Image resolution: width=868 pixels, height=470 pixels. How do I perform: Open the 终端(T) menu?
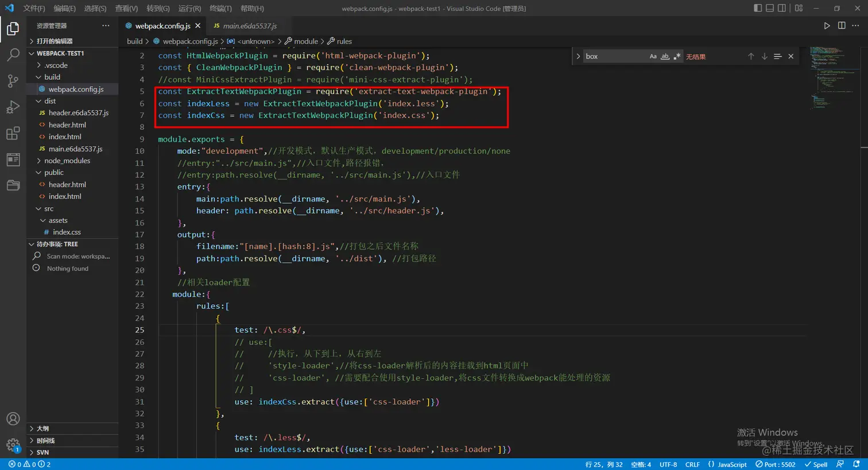click(220, 8)
